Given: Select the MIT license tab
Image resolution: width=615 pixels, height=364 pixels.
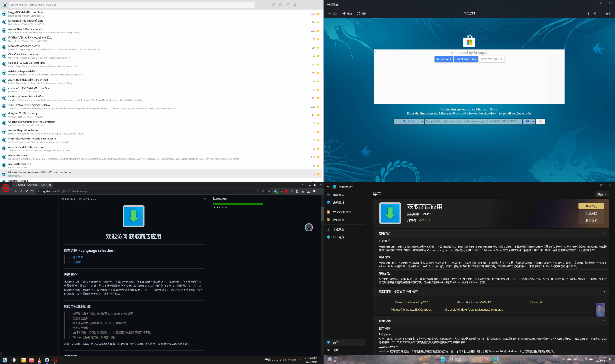Looking at the screenshot, I should coord(87,199).
